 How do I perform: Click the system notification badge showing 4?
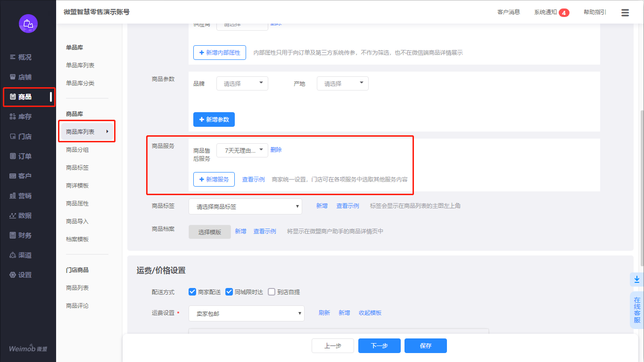tap(564, 13)
